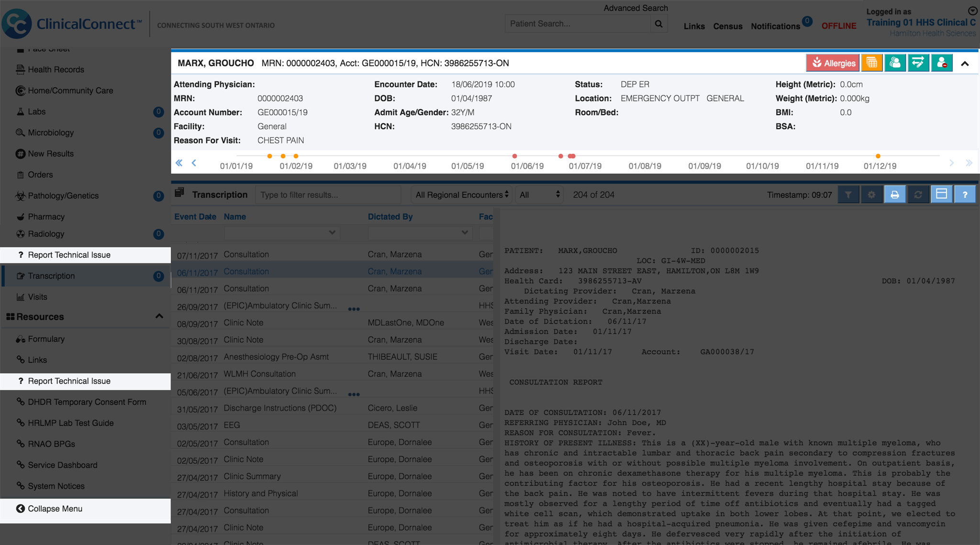Click ellipsis on 26/09/2017 EPIC Ambulatory row
The image size is (980, 545).
pos(354,309)
